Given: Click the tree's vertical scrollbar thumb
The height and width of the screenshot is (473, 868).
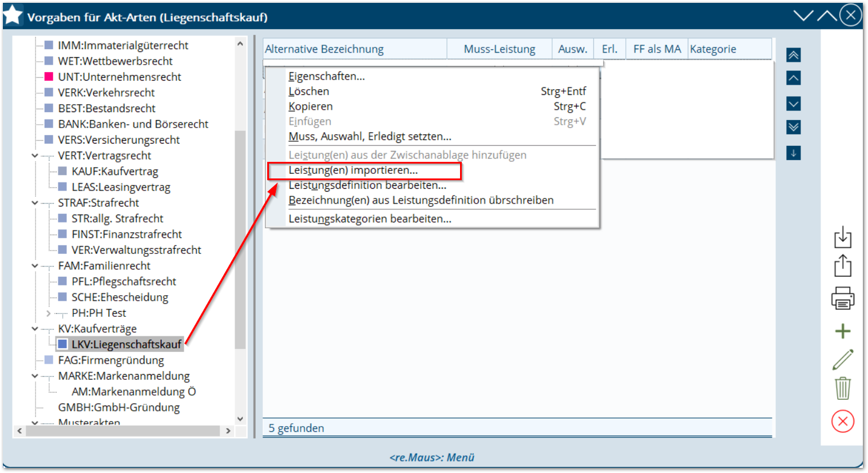Looking at the screenshot, I should tap(240, 240).
